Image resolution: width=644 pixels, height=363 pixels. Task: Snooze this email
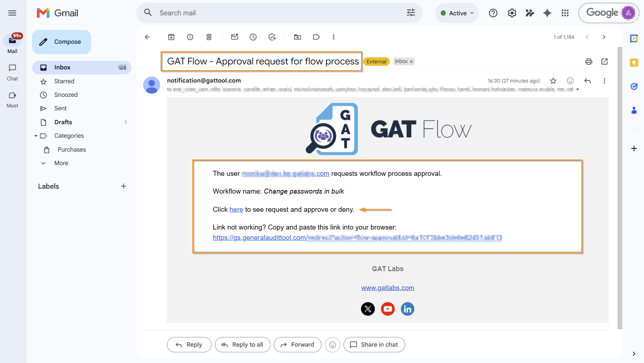click(x=253, y=37)
